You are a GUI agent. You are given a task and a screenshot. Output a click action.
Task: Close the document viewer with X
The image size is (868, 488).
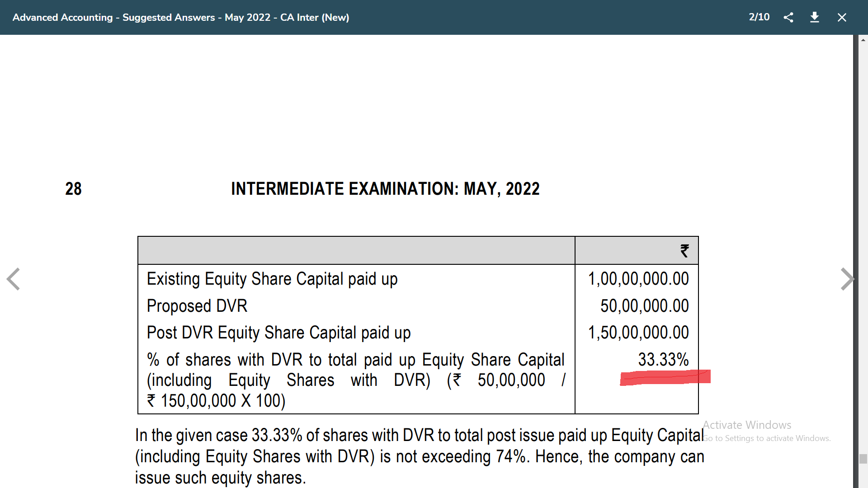(x=841, y=18)
